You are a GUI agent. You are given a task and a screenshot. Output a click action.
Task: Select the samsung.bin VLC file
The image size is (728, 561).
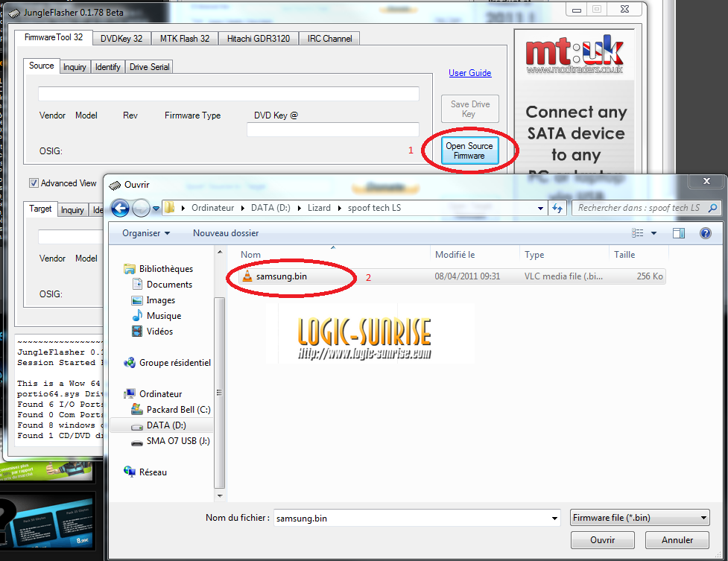click(x=281, y=276)
